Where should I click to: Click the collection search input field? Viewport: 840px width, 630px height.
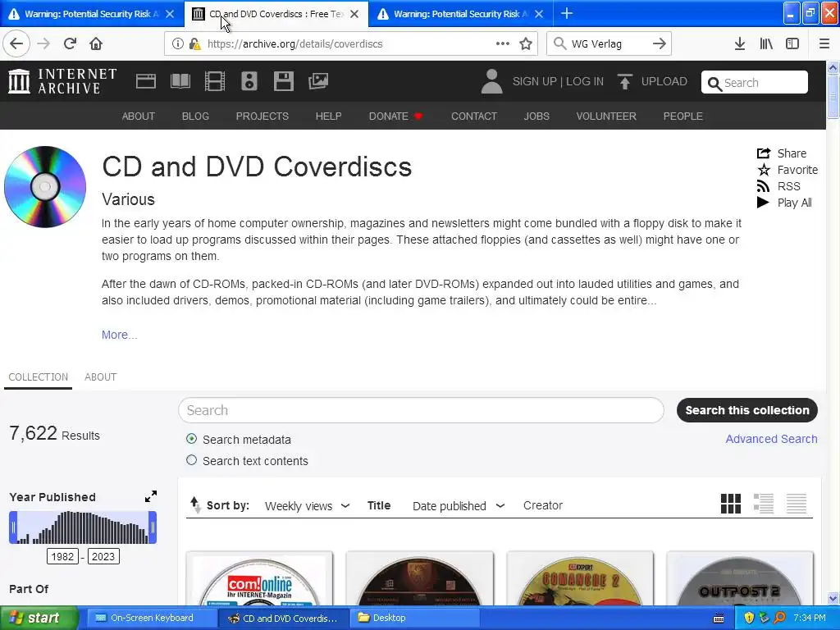tap(421, 410)
